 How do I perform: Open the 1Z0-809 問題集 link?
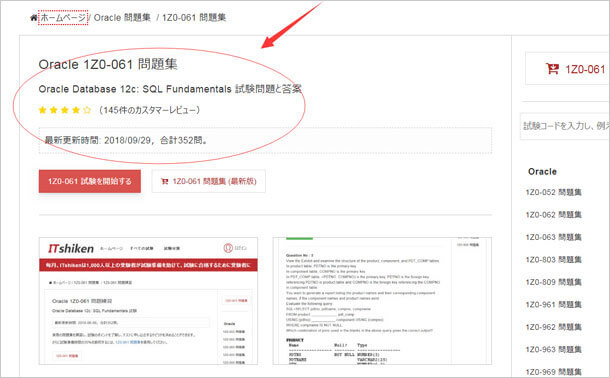[x=553, y=282]
